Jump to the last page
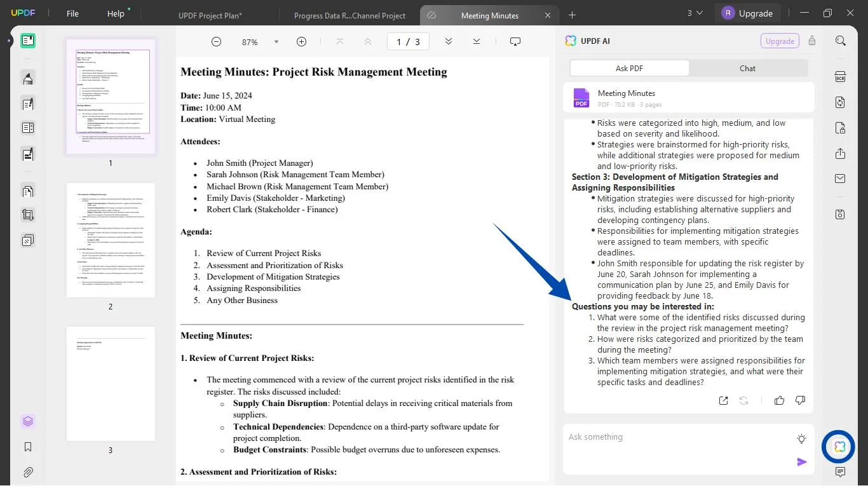Screen dimensions: 868x488 pyautogui.click(x=477, y=42)
